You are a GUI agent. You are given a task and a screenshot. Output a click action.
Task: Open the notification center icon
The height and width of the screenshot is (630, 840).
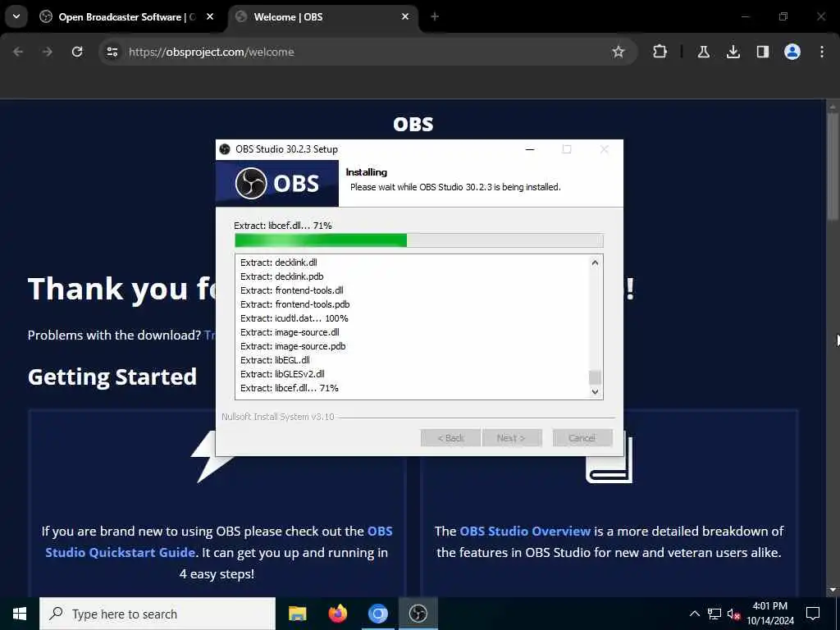coord(813,614)
